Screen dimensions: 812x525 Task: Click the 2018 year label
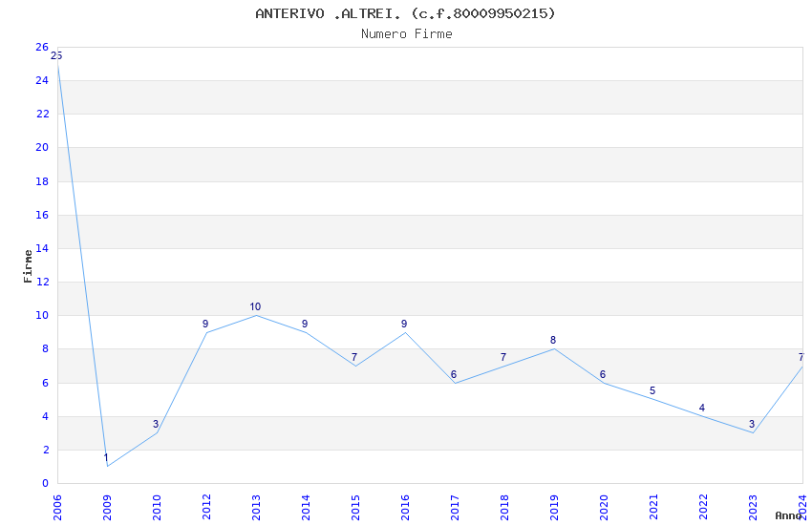click(505, 508)
